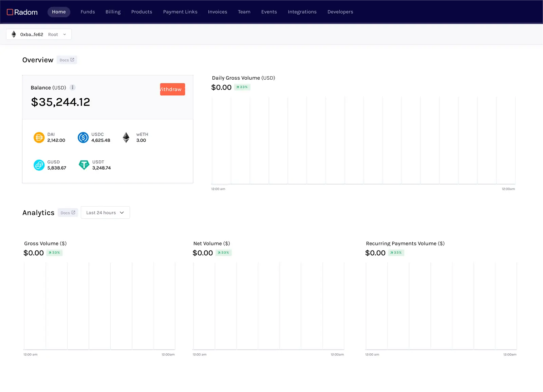Click the USDC token icon

pos(83,138)
